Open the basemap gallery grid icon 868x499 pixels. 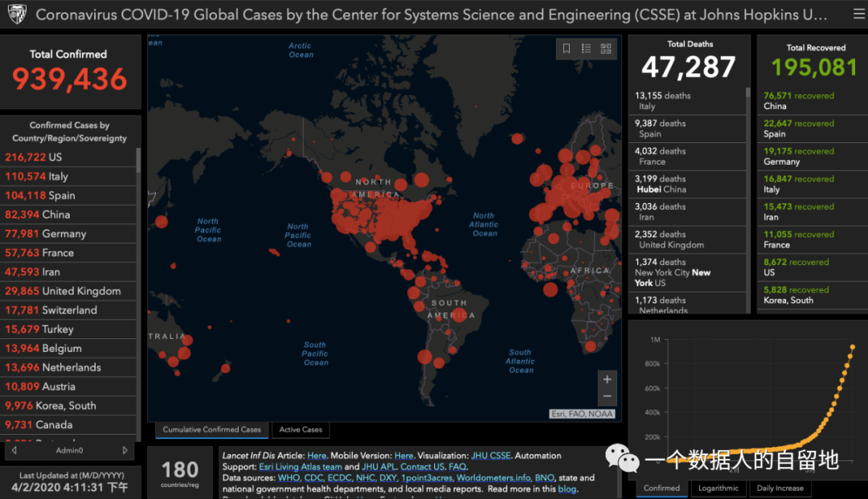(605, 49)
